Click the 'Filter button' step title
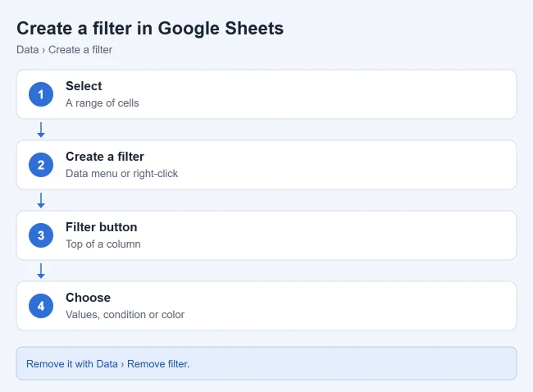Image resolution: width=533 pixels, height=392 pixels. click(x=102, y=227)
